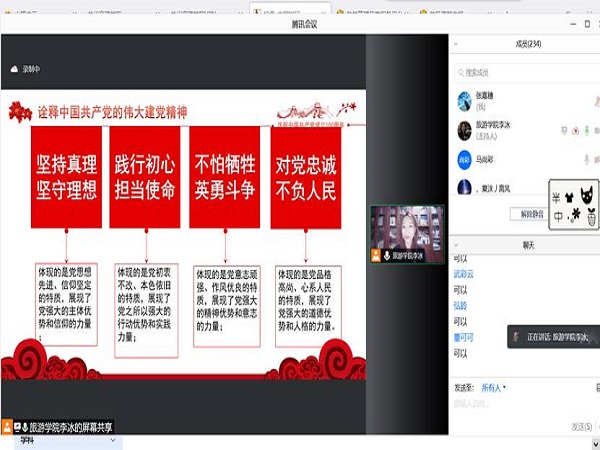This screenshot has height=450, width=600.
Task: Open the 发送至 所有人 recipient dropdown
Action: (494, 387)
